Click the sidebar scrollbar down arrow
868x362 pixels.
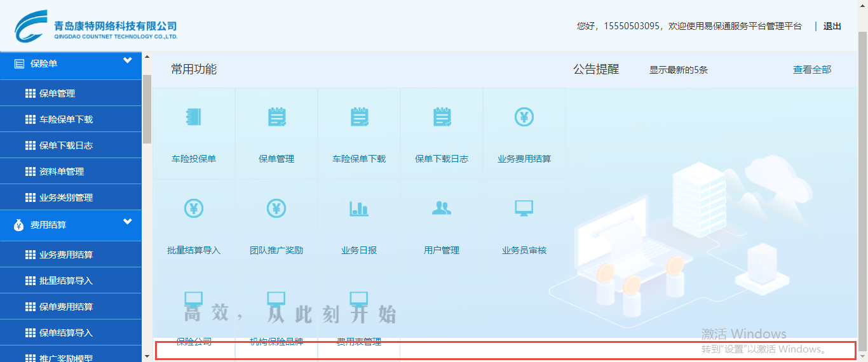click(147, 356)
